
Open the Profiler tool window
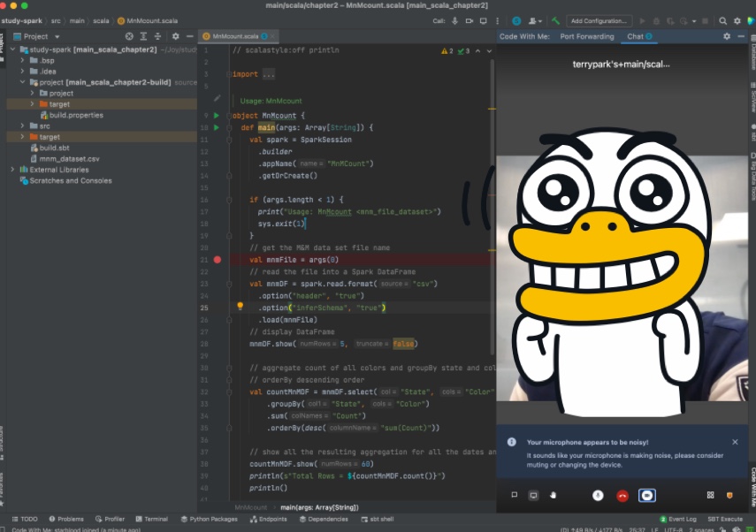[x=110, y=519]
